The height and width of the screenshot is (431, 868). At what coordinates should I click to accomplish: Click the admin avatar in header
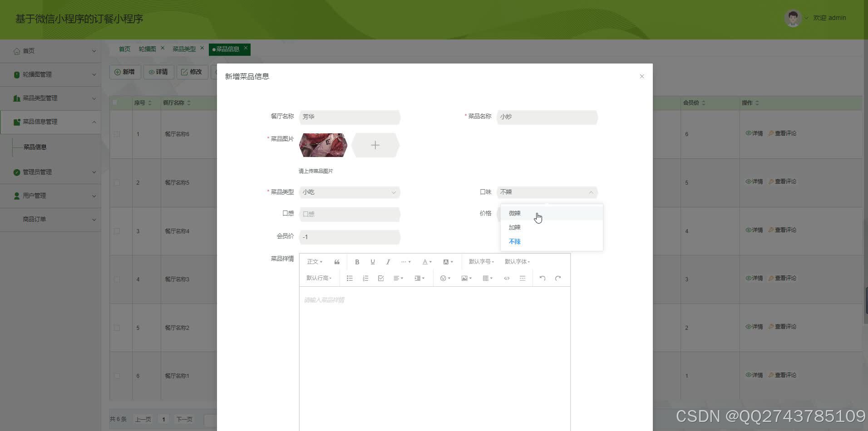point(793,18)
